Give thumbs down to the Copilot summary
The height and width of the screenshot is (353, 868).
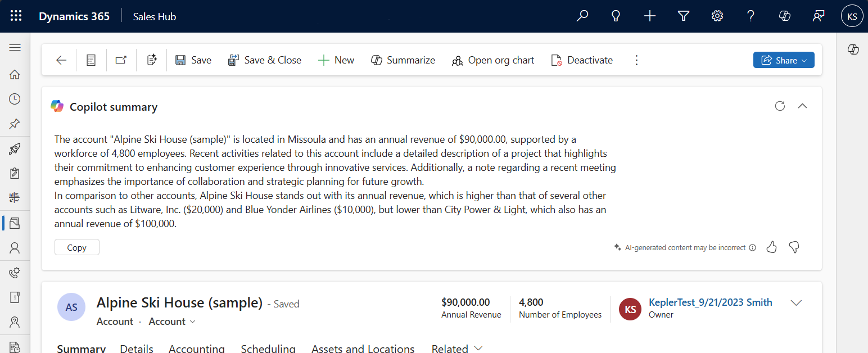coord(794,247)
